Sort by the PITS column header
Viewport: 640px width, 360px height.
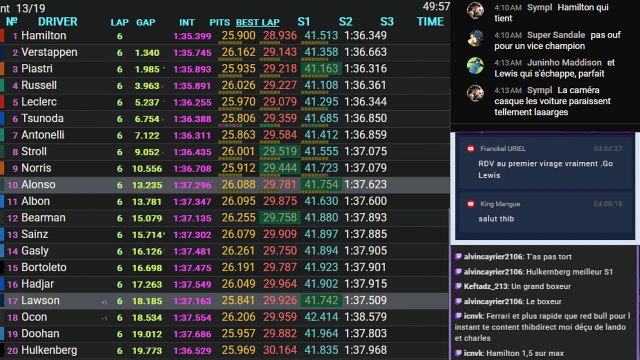click(x=220, y=22)
